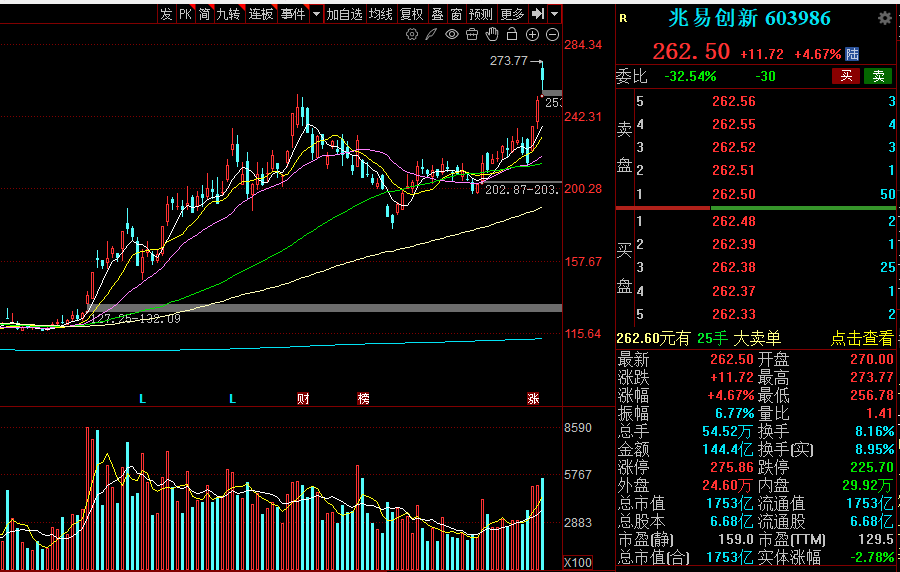Open the 更多 more options menu
The image size is (900, 572).
(x=512, y=14)
